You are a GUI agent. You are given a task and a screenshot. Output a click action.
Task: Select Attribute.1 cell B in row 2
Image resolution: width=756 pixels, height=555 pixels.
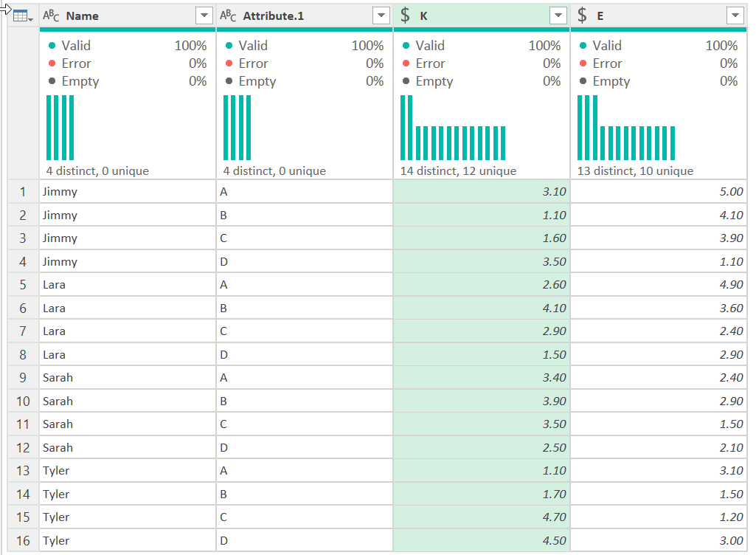pos(304,215)
